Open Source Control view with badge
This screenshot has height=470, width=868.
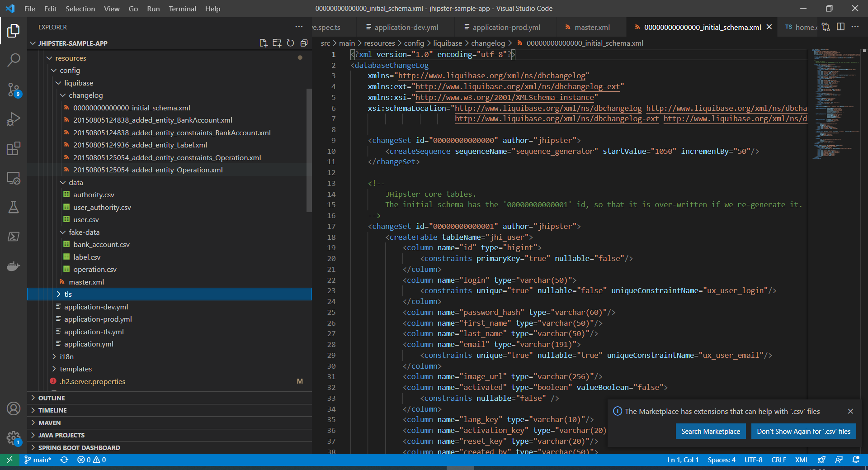point(14,90)
